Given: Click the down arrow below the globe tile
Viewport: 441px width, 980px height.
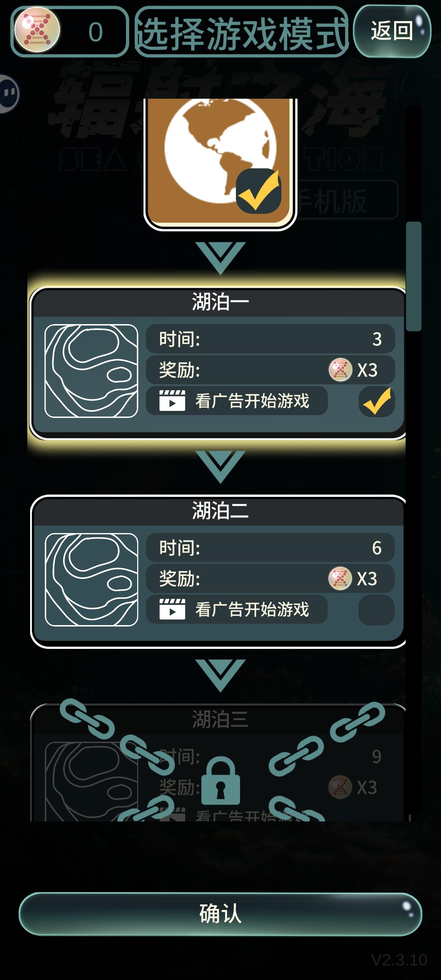Looking at the screenshot, I should [220, 258].
